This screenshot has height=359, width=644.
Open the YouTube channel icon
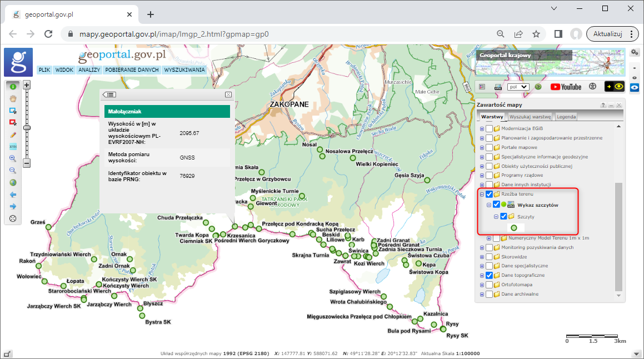566,87
